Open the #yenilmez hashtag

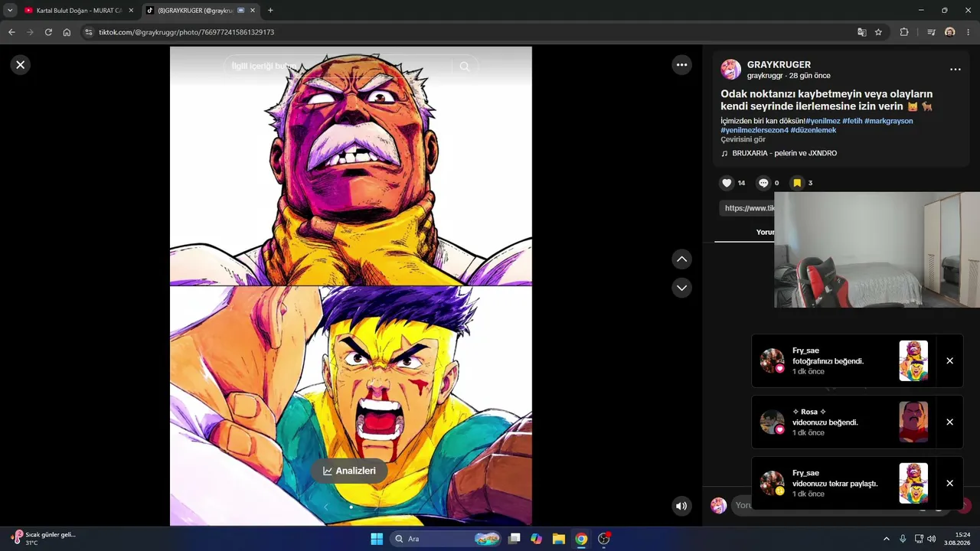pyautogui.click(x=823, y=121)
